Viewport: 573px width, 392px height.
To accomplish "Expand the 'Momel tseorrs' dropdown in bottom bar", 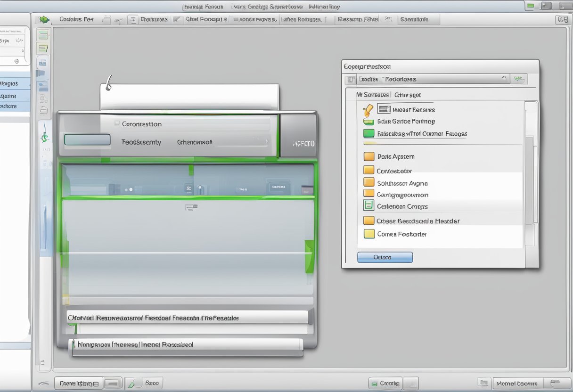I will pyautogui.click(x=557, y=383).
